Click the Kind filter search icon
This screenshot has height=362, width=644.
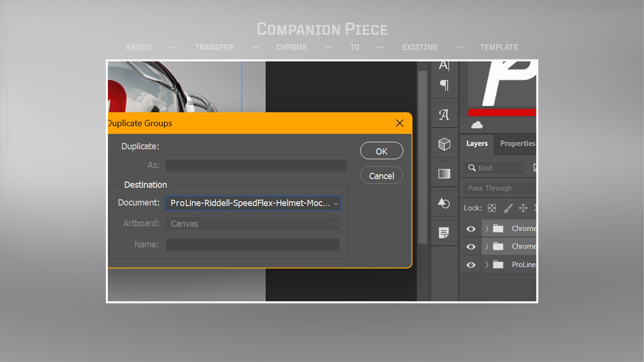click(x=472, y=168)
